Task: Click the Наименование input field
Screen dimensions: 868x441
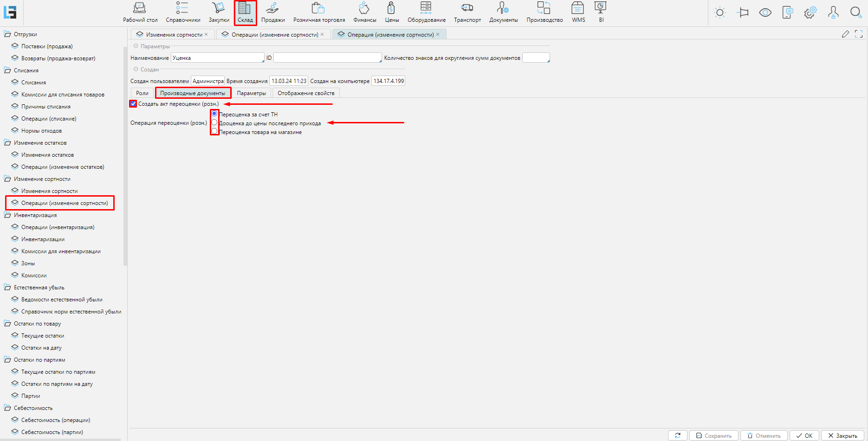Action: (x=217, y=58)
